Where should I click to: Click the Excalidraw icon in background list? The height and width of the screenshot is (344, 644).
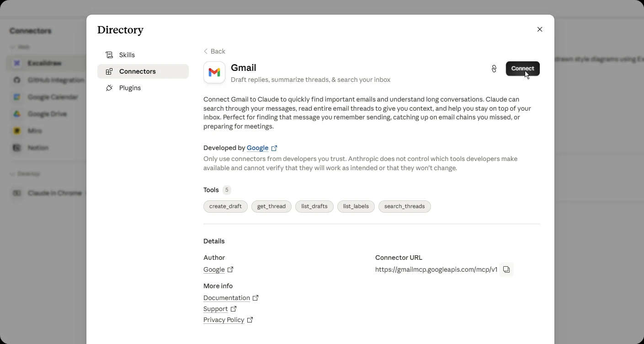tap(17, 63)
